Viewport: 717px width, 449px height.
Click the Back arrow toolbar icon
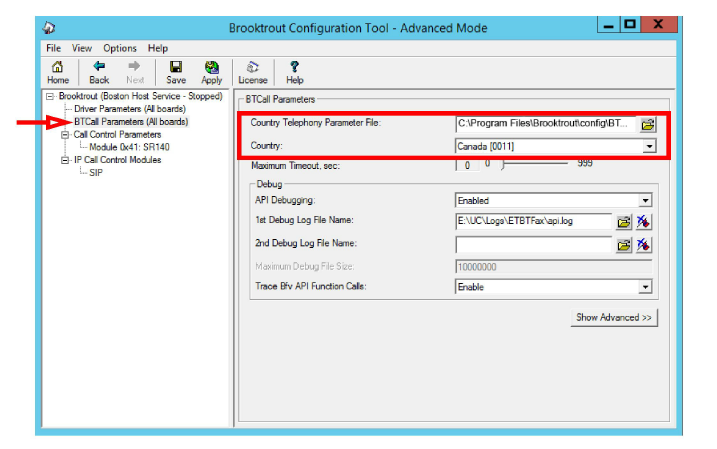coord(99,73)
